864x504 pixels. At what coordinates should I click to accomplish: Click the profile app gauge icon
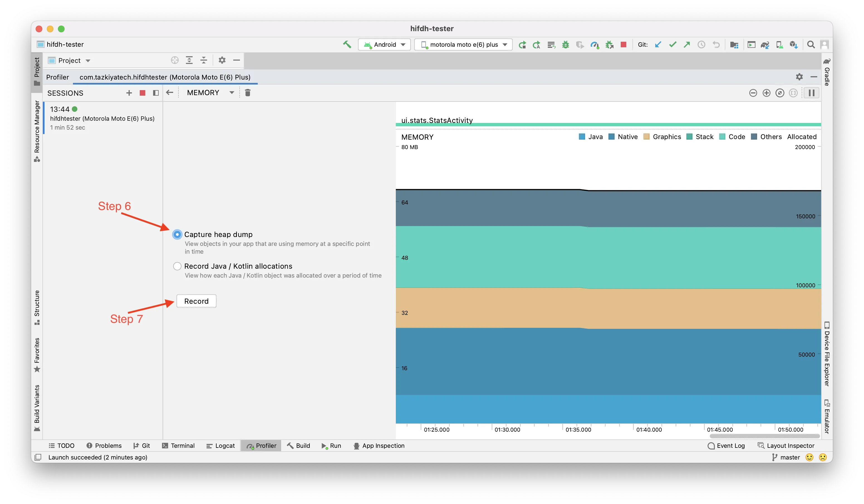pyautogui.click(x=595, y=45)
